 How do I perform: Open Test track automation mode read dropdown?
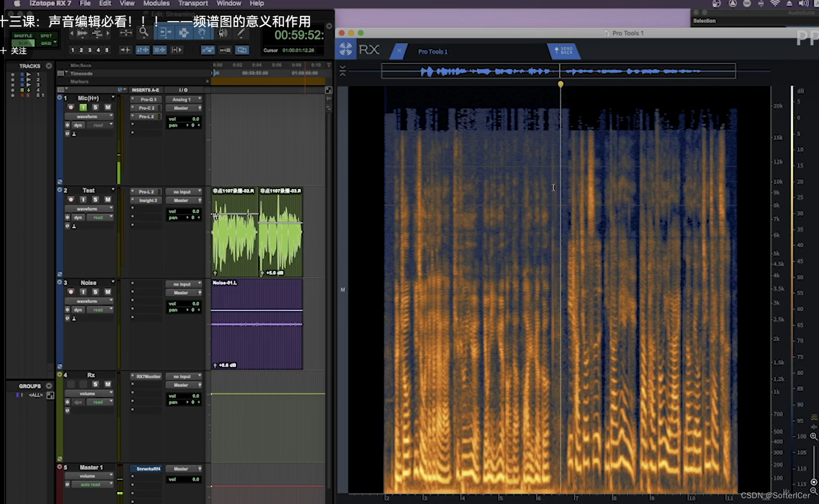point(100,217)
